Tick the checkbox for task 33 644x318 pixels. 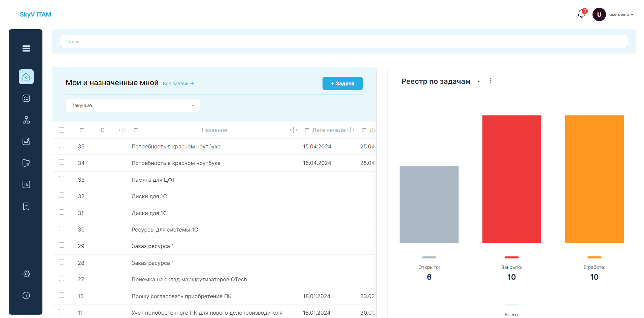[62, 179]
